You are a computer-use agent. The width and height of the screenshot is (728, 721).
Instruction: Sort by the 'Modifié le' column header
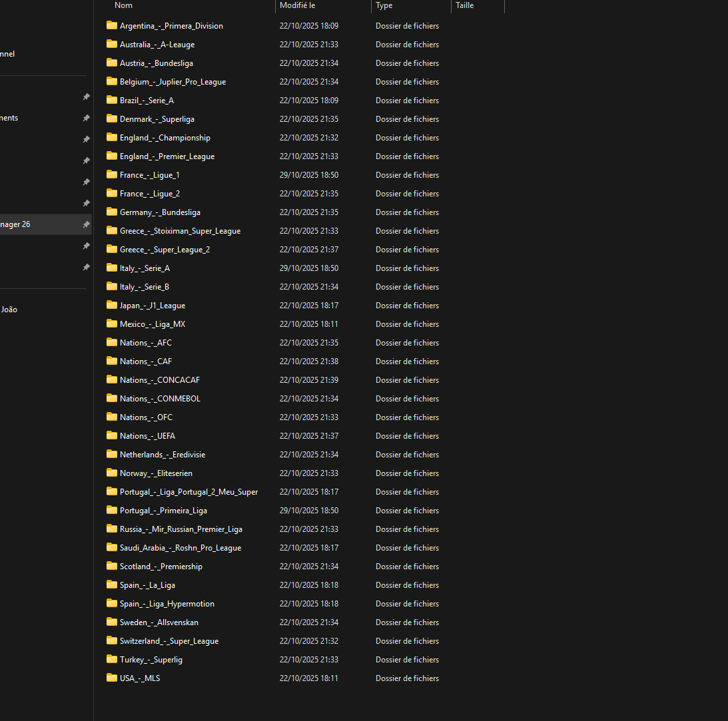(x=297, y=5)
